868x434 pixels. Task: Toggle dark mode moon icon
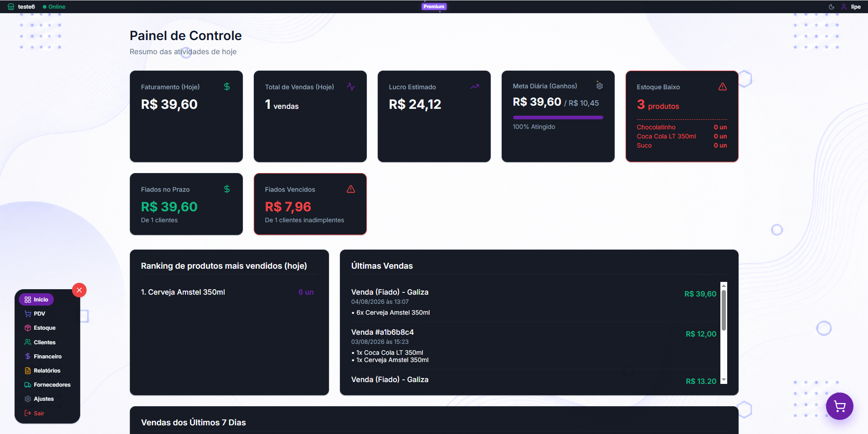tap(832, 7)
